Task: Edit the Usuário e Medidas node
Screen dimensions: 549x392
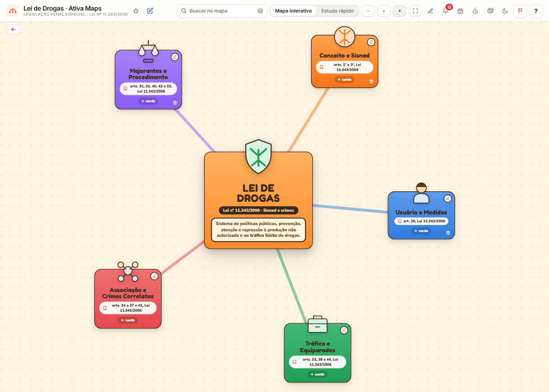Action: click(x=448, y=199)
